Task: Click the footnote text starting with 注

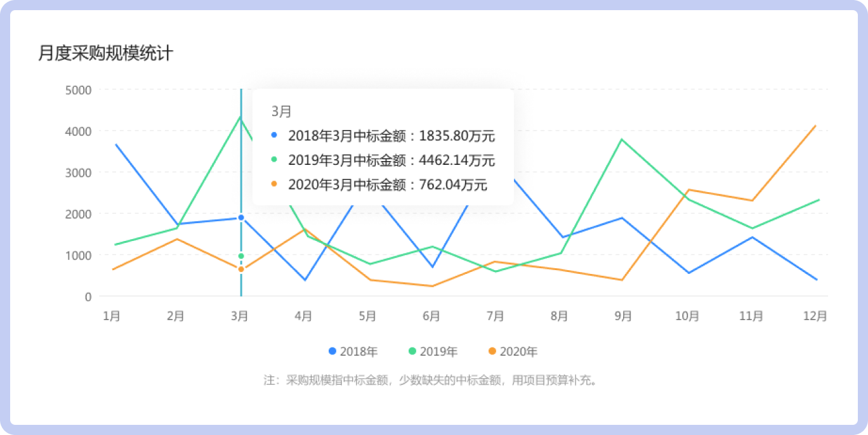Action: [x=429, y=380]
